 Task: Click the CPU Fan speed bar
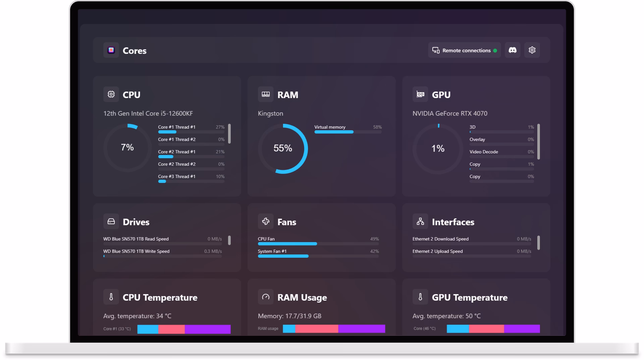318,244
